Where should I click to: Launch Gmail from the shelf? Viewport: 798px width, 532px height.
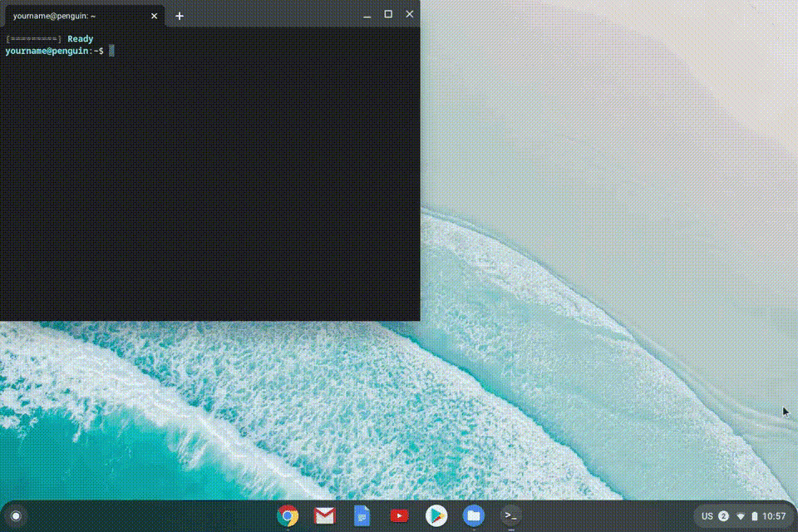(324, 515)
